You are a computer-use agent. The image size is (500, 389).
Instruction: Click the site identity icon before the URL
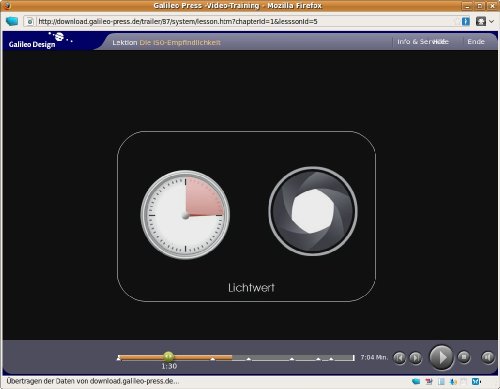click(30, 22)
